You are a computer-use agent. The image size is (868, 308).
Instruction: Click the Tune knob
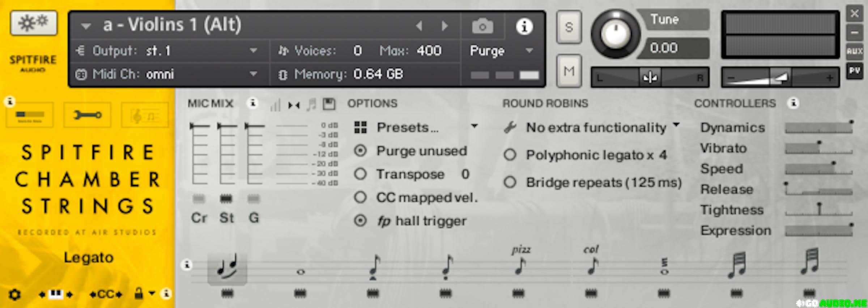pyautogui.click(x=615, y=34)
